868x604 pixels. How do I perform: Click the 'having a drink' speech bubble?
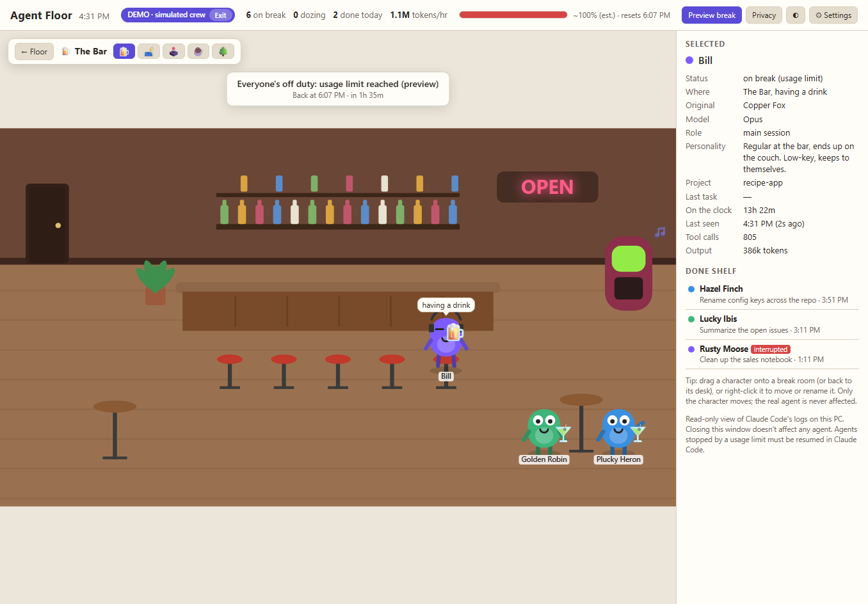[446, 305]
